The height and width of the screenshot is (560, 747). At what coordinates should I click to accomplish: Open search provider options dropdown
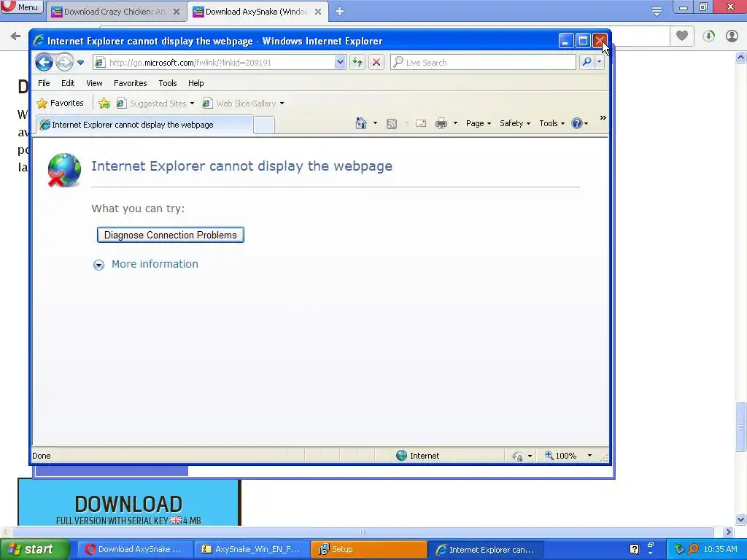coord(600,63)
